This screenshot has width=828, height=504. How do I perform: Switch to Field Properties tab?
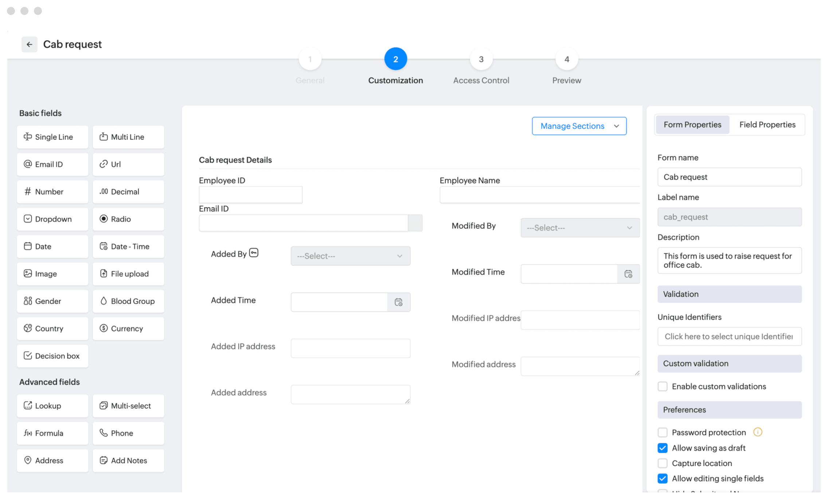(767, 125)
